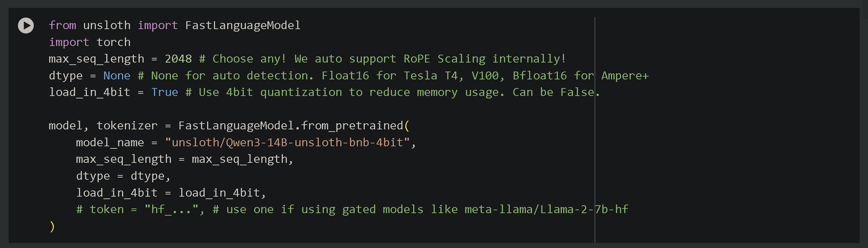Click the Qwen3-14B model name string
The height and width of the screenshot is (248, 868).
tap(287, 143)
